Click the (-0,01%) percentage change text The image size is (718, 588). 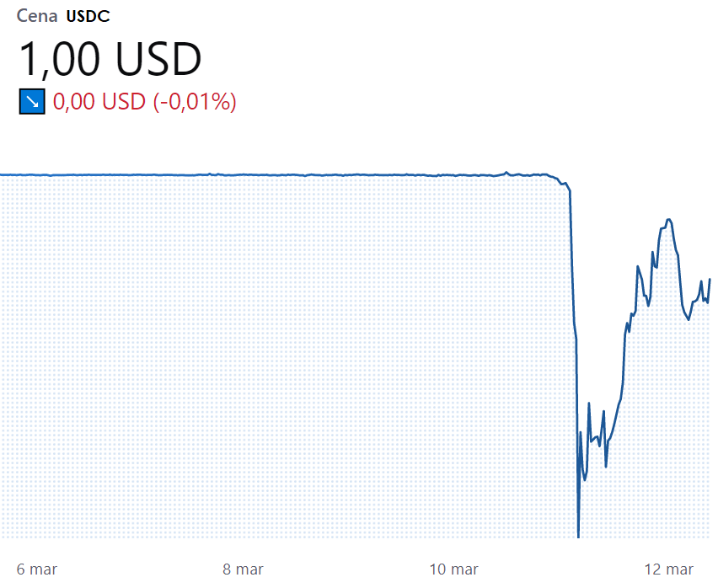(x=195, y=101)
